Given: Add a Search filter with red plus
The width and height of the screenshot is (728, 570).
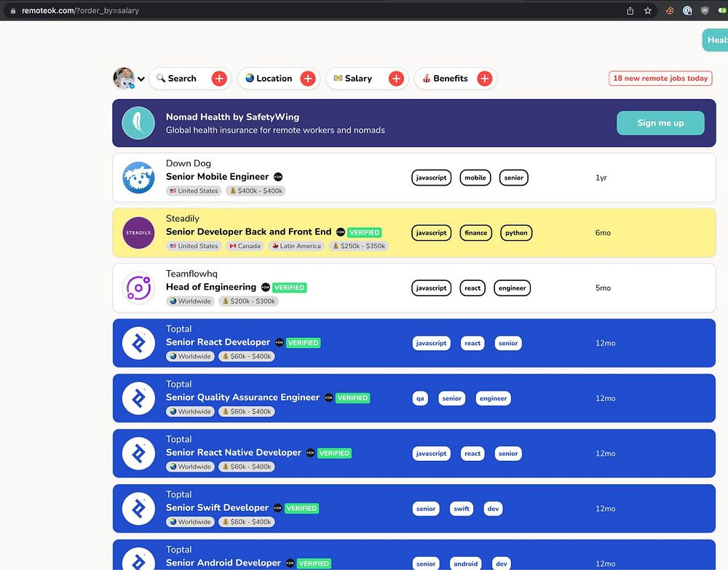Looking at the screenshot, I should click(x=219, y=79).
